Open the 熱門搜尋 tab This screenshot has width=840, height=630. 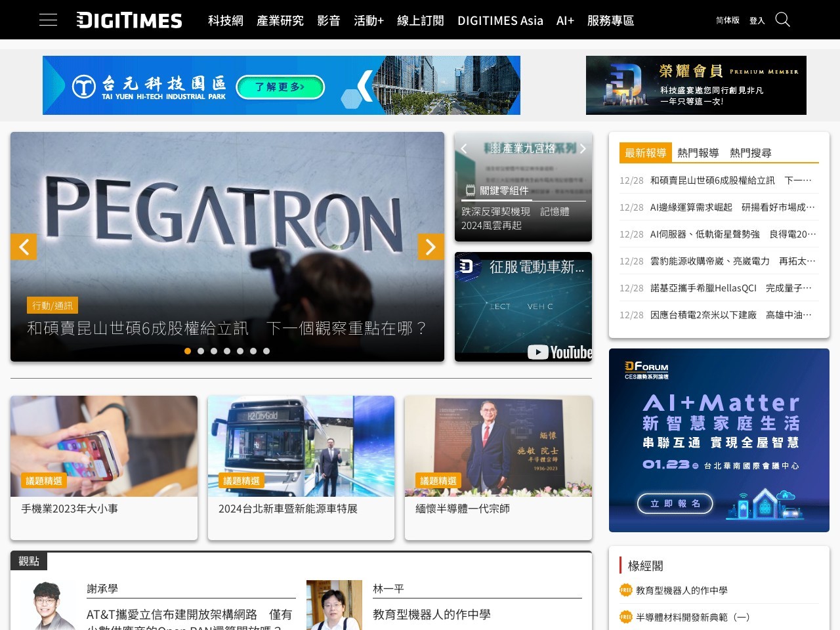tap(751, 152)
